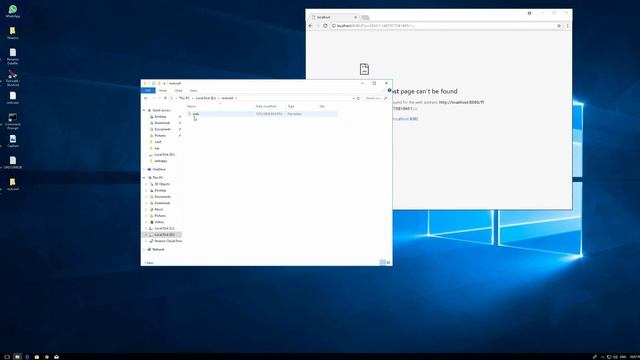Open the address bar history dropdown
Viewport: 640px width, 360px height.
(x=353, y=98)
